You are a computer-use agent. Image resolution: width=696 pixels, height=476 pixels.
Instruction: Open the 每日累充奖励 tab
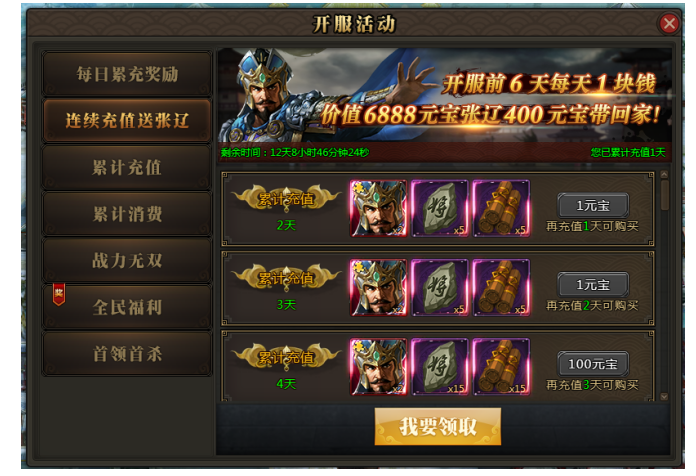[127, 74]
